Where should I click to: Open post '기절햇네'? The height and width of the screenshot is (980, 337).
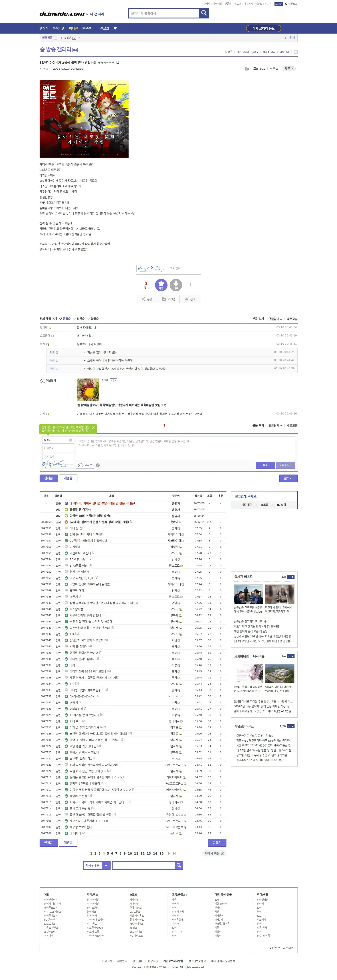pyautogui.click(x=75, y=547)
